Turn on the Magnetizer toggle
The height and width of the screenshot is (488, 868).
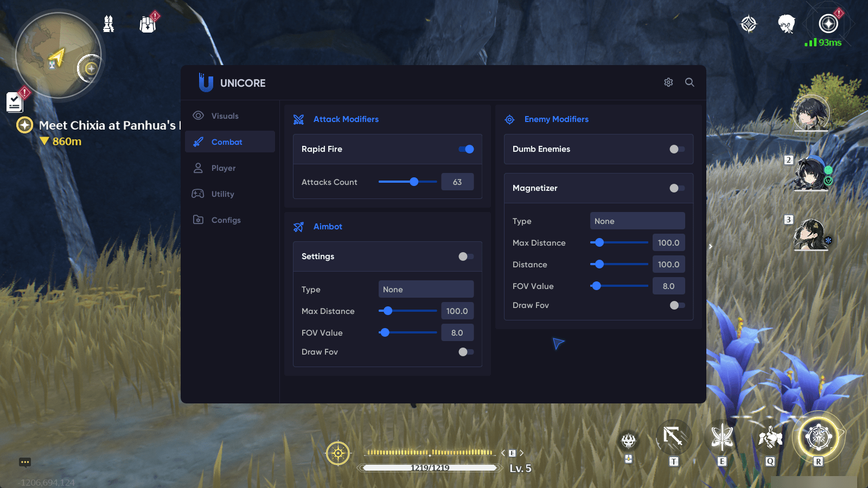[676, 188]
